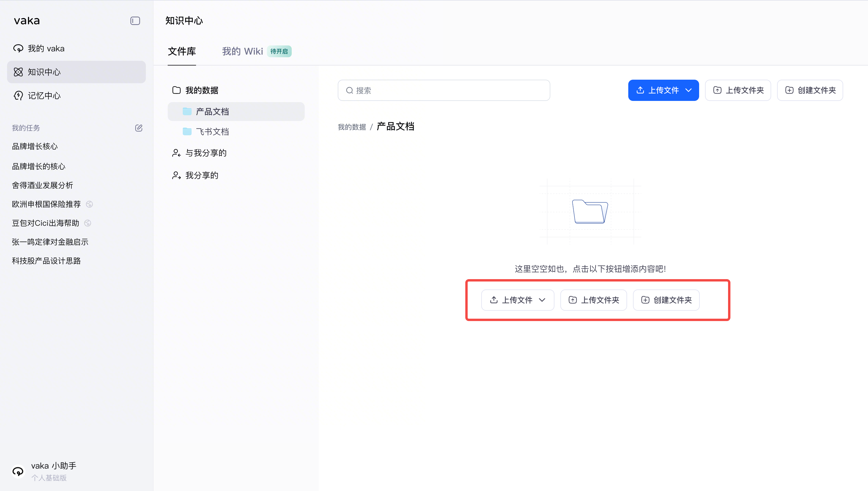Switch to the 我的 Wiki tab

[x=242, y=52]
